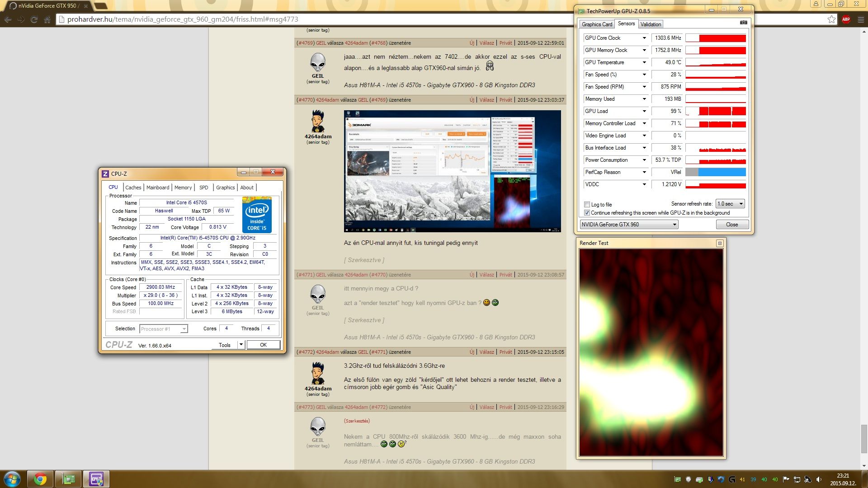This screenshot has height=488, width=868.
Task: Open the CPU-Z Mainboard tab
Action: (158, 188)
